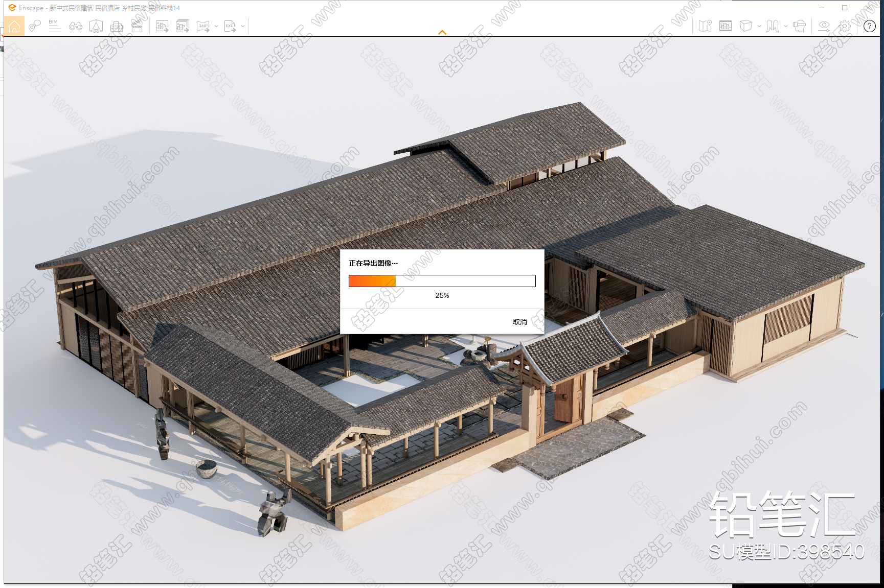Open Visual Settings eye icon
The image size is (884, 588).
(x=824, y=26)
